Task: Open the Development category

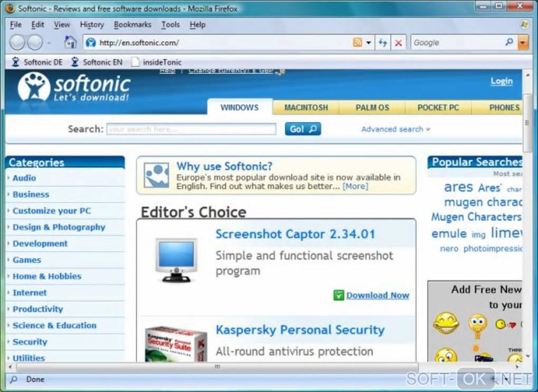Action: [40, 243]
